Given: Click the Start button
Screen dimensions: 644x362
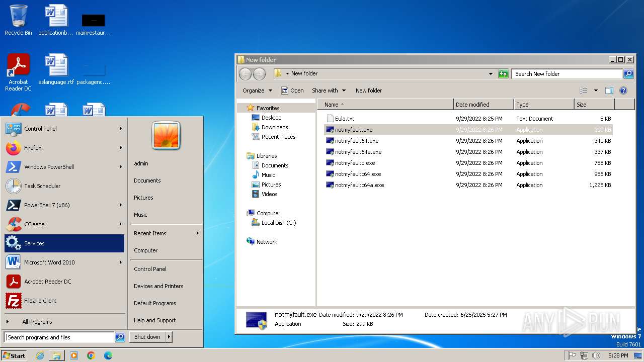Looking at the screenshot, I should pyautogui.click(x=14, y=355).
